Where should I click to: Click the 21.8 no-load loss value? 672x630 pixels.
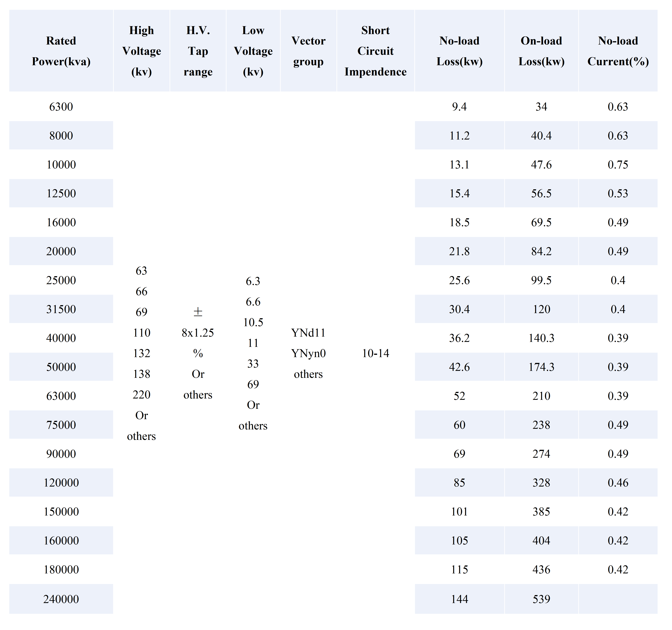pos(460,251)
